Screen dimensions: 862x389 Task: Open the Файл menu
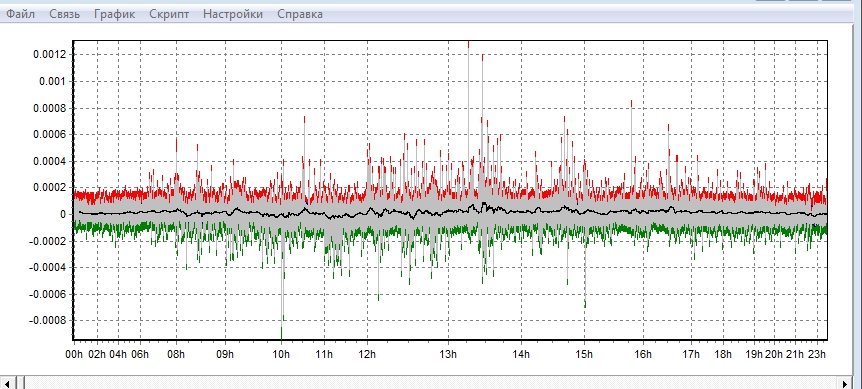click(x=20, y=14)
